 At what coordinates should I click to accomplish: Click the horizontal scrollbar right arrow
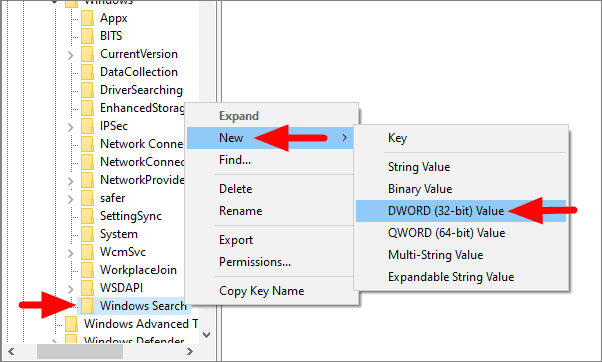click(190, 351)
